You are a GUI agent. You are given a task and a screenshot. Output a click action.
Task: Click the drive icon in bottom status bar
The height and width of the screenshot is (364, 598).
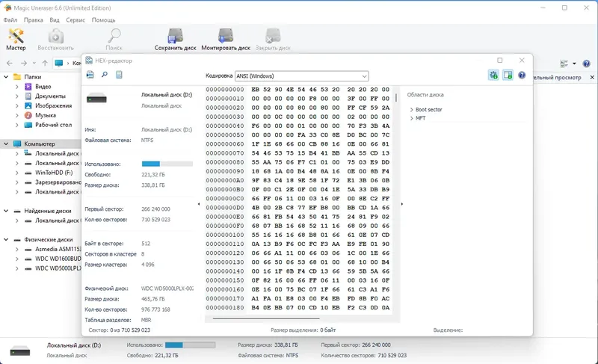20,351
